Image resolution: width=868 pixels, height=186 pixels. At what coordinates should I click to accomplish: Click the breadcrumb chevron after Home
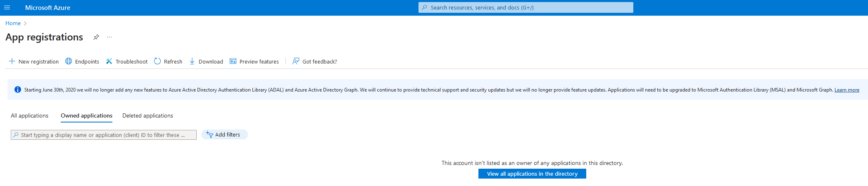[25, 24]
